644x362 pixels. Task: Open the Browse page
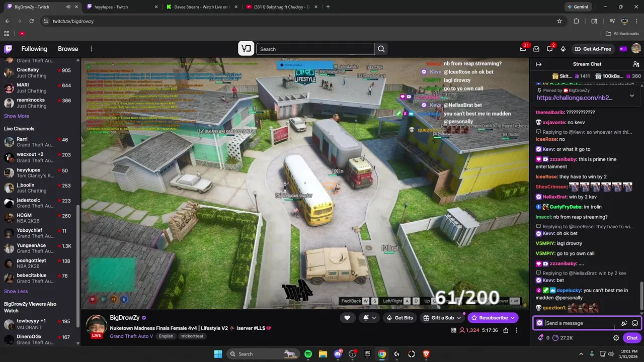click(68, 49)
